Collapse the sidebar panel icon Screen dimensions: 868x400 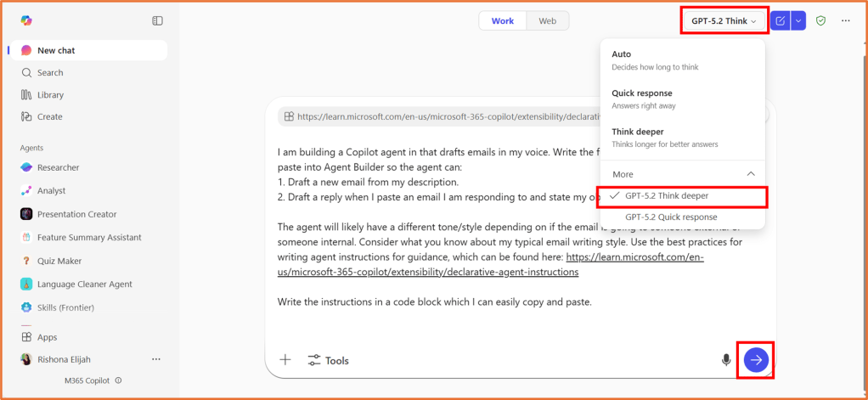[157, 20]
